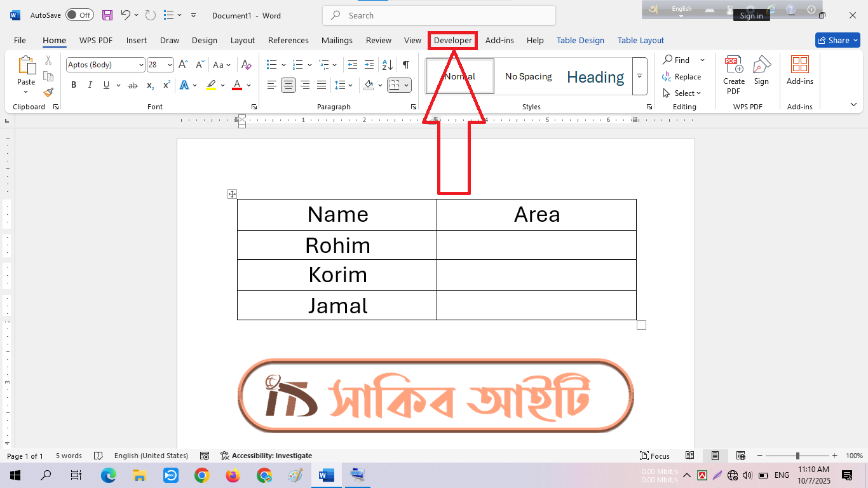Image resolution: width=868 pixels, height=488 pixels.
Task: Open the Table Design tab
Action: [580, 40]
